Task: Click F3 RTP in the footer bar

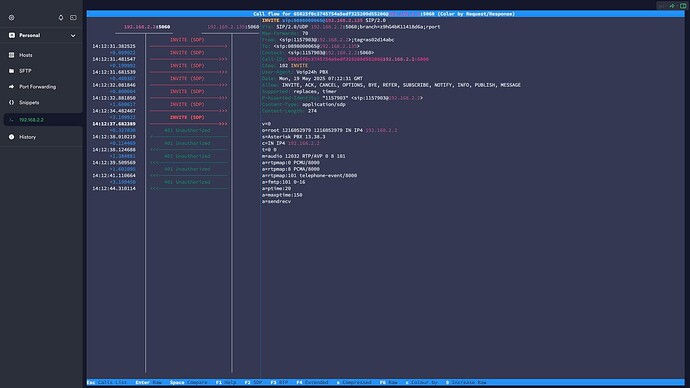Action: (279, 382)
